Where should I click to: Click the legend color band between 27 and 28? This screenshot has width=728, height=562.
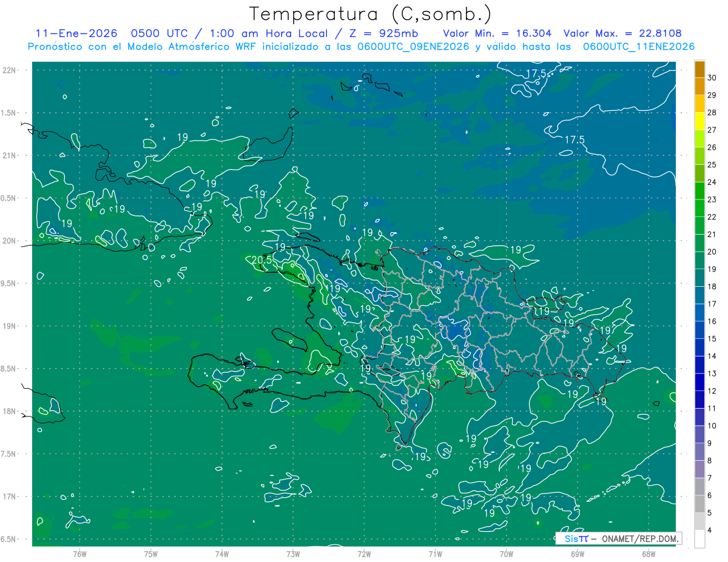coord(699,121)
